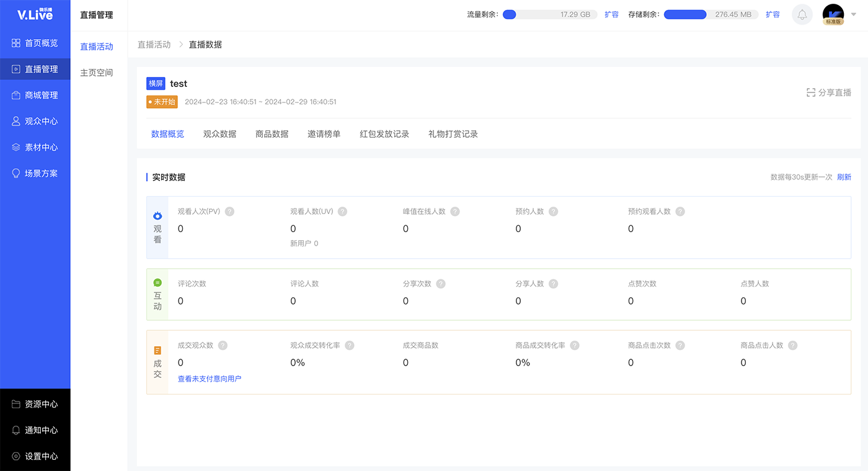This screenshot has height=471, width=868.
Task: Click the 流量剩余 progress bar
Action: point(550,14)
